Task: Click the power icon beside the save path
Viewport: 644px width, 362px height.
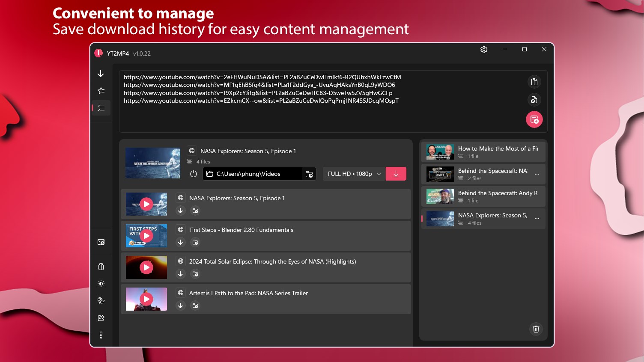Action: click(194, 174)
